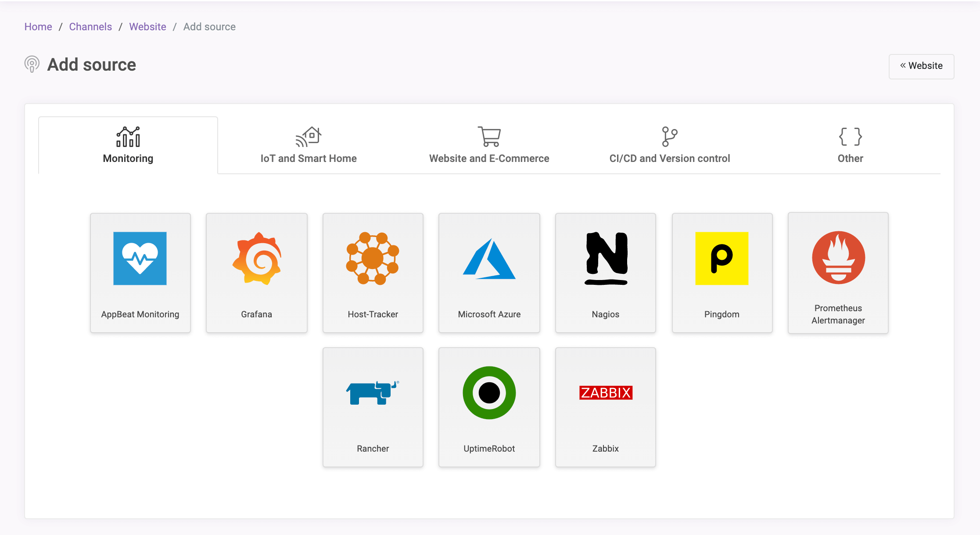This screenshot has height=535, width=980.
Task: Select the Nagios monitoring source
Action: [x=605, y=272]
